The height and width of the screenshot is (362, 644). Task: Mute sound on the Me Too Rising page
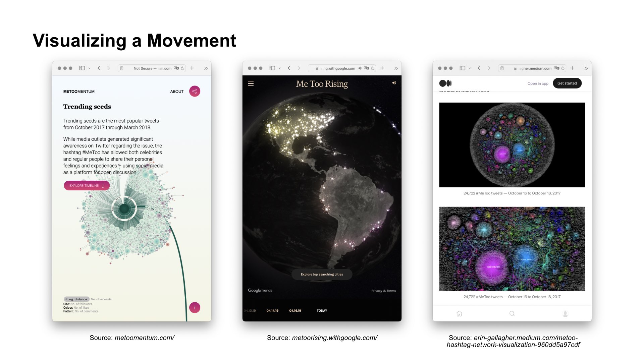(x=394, y=83)
